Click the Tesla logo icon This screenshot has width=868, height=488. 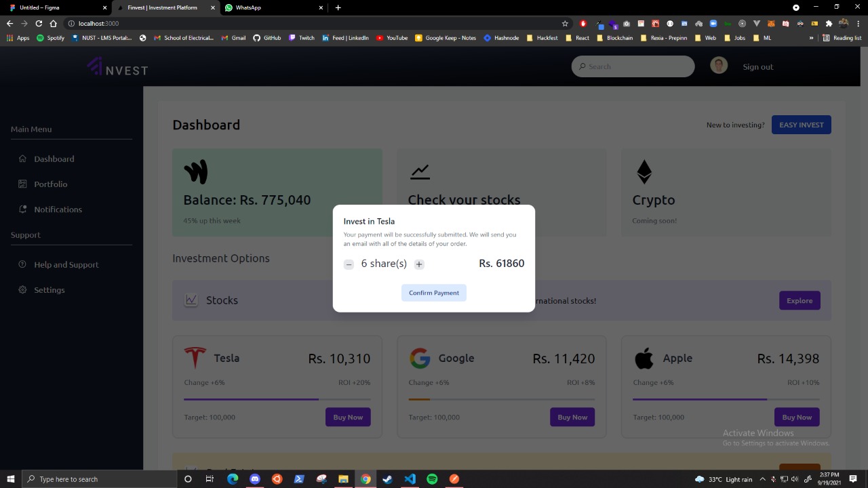195,358
